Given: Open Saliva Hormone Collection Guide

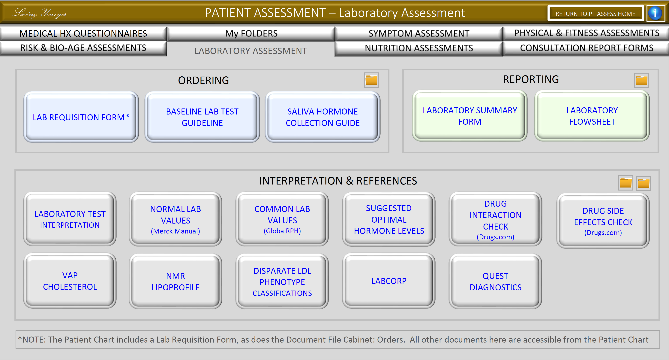Looking at the screenshot, I should click(323, 117).
